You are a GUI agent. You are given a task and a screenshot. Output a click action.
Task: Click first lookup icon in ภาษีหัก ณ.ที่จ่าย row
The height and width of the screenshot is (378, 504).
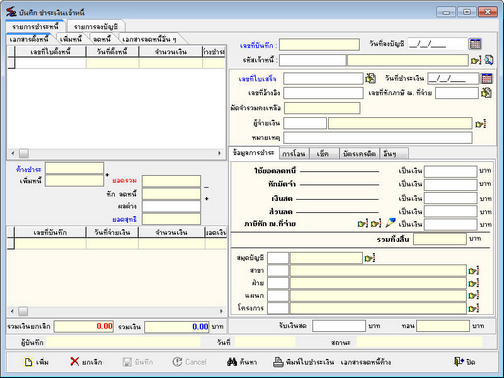pyautogui.click(x=362, y=224)
